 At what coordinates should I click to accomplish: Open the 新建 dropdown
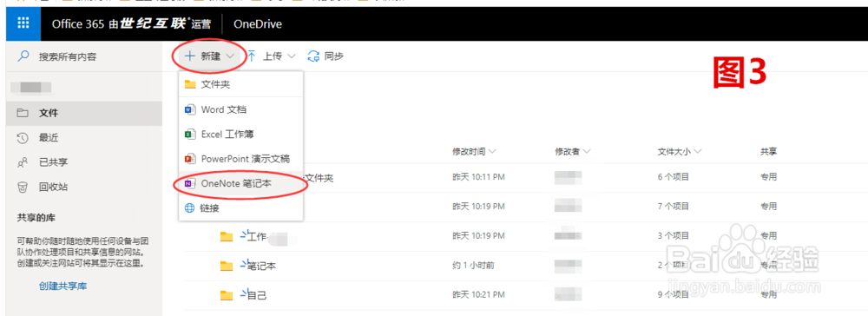click(210, 56)
